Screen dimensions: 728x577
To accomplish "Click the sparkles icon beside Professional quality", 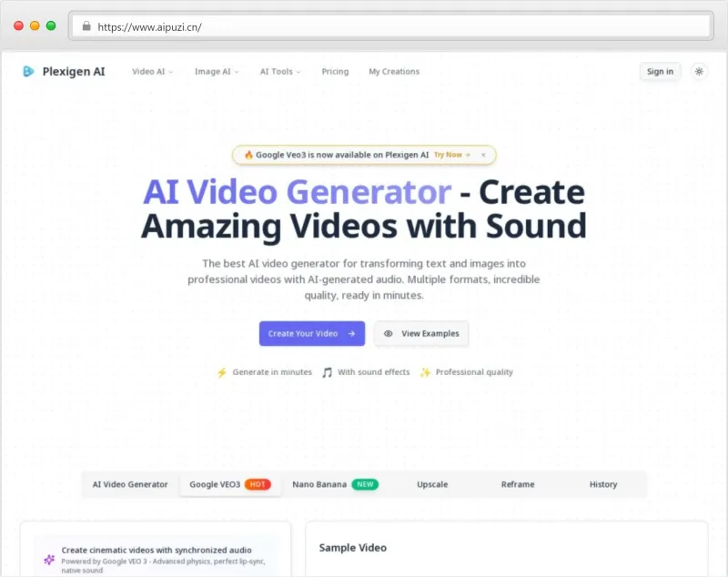I will (425, 372).
